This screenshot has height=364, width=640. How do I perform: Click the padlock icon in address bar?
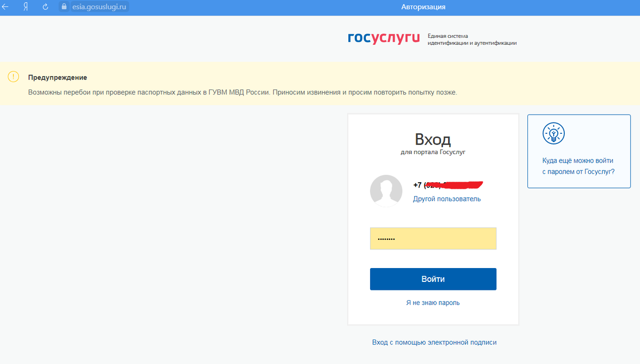click(x=64, y=6)
